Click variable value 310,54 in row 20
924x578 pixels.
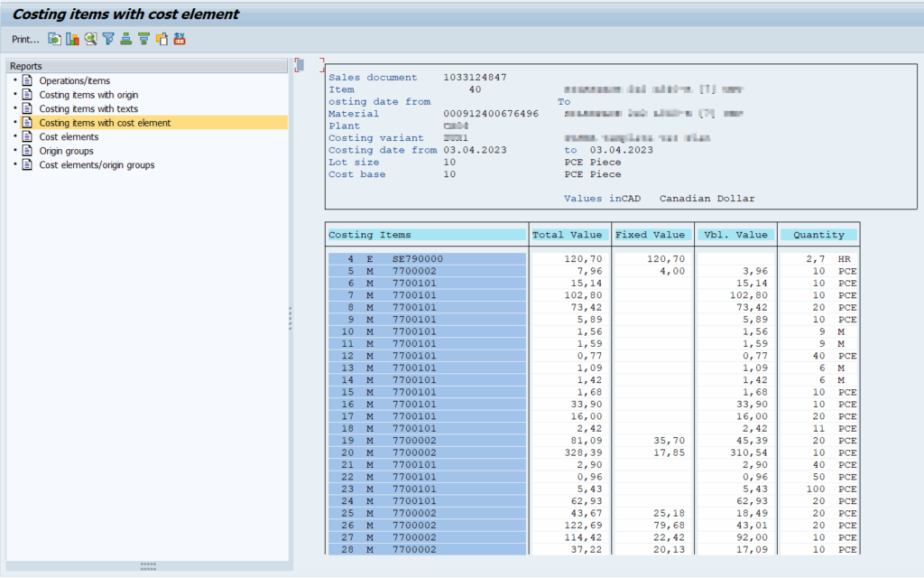[748, 453]
